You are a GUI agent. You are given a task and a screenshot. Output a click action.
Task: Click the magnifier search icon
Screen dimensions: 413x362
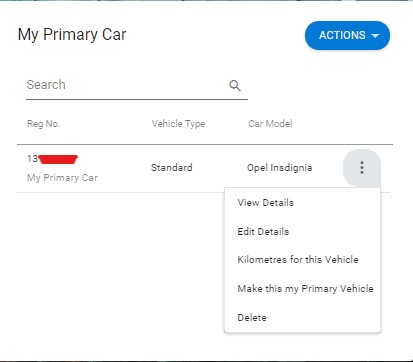[235, 86]
